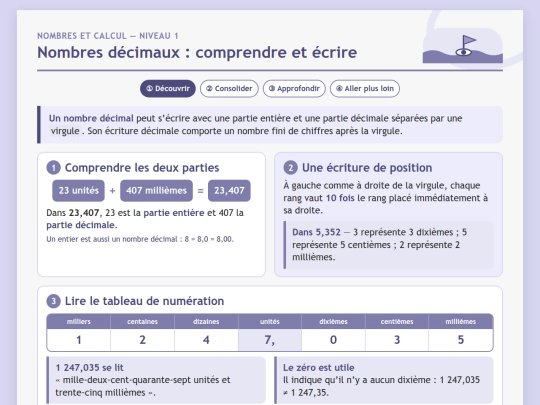
Task: Click the cell containing digit 2
Action: (142, 340)
